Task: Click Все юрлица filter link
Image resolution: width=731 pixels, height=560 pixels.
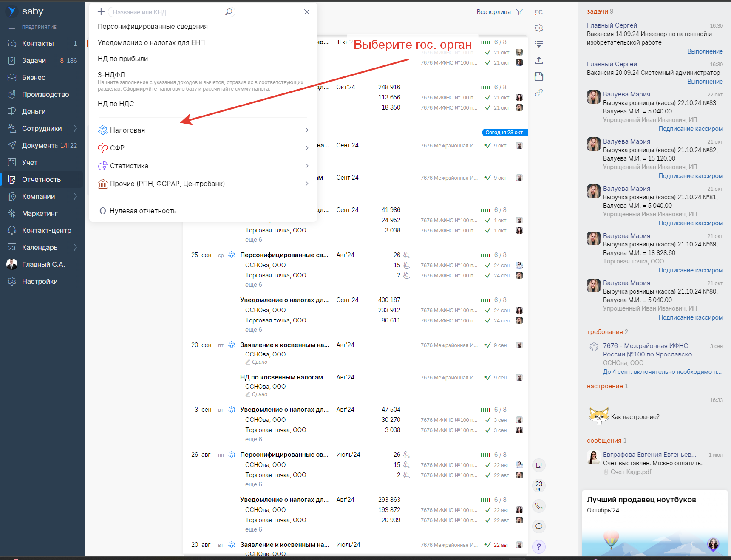Action: tap(493, 12)
